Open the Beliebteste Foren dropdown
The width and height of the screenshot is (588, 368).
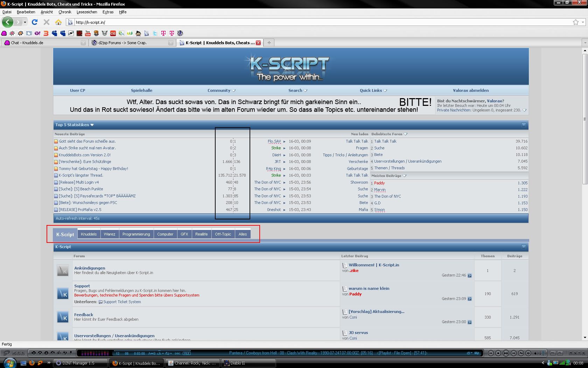click(405, 134)
